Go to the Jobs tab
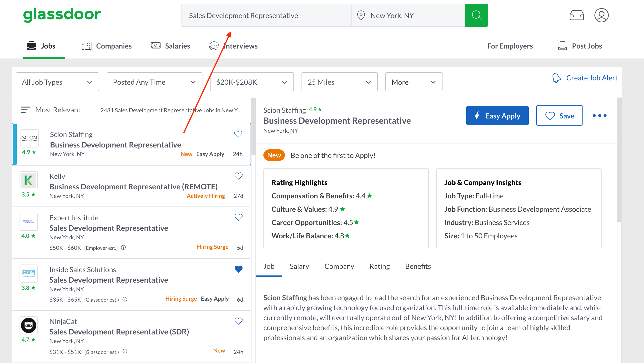Screen dimensions: 644x363 tap(41, 46)
